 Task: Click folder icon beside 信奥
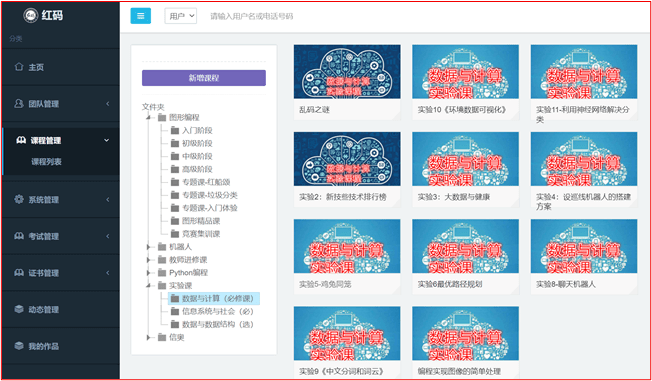coord(162,337)
